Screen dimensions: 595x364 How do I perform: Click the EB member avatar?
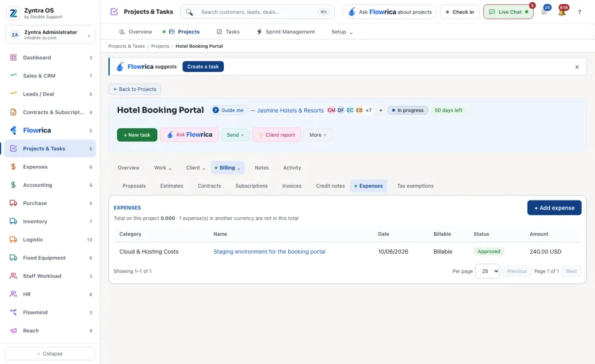point(359,110)
